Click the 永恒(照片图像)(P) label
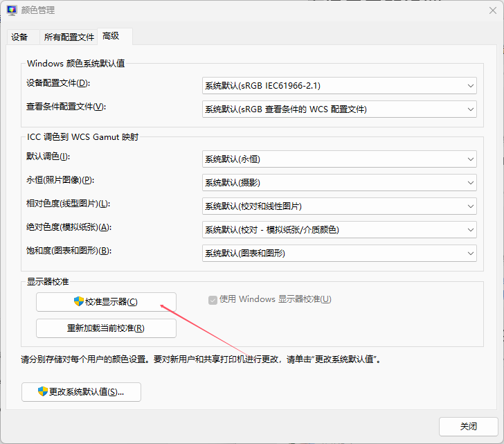The image size is (504, 444). tap(60, 180)
